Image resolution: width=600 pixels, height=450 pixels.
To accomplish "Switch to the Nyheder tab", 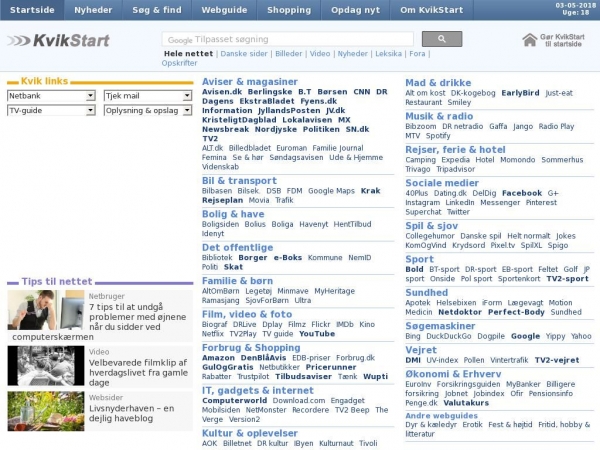I will [x=94, y=10].
